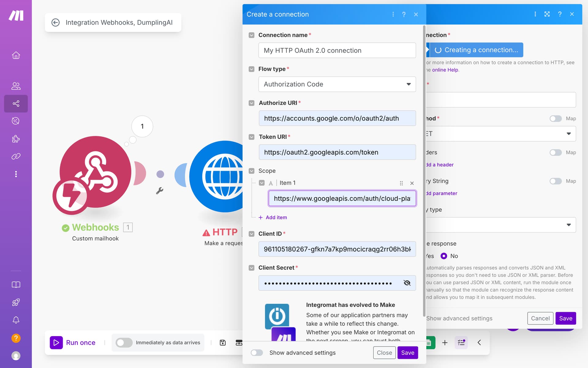Collapse the toolbar with the chevron arrow
The height and width of the screenshot is (368, 588).
pos(479,343)
